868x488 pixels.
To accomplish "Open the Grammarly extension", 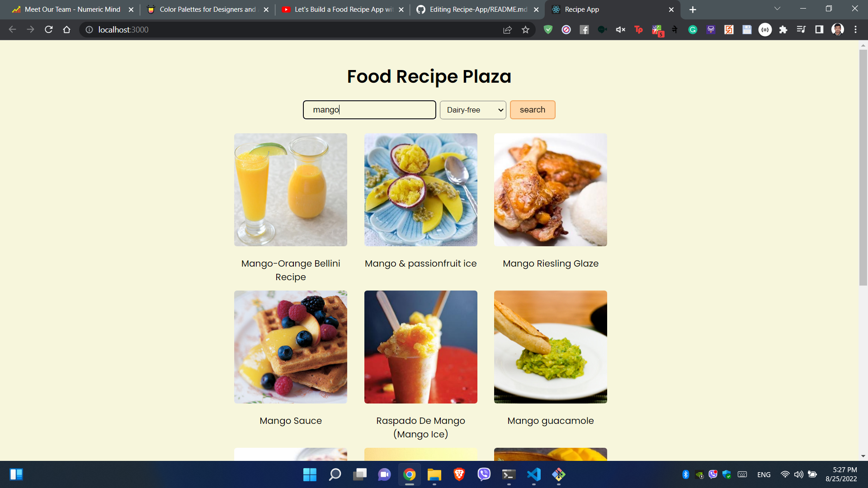I will 693,29.
